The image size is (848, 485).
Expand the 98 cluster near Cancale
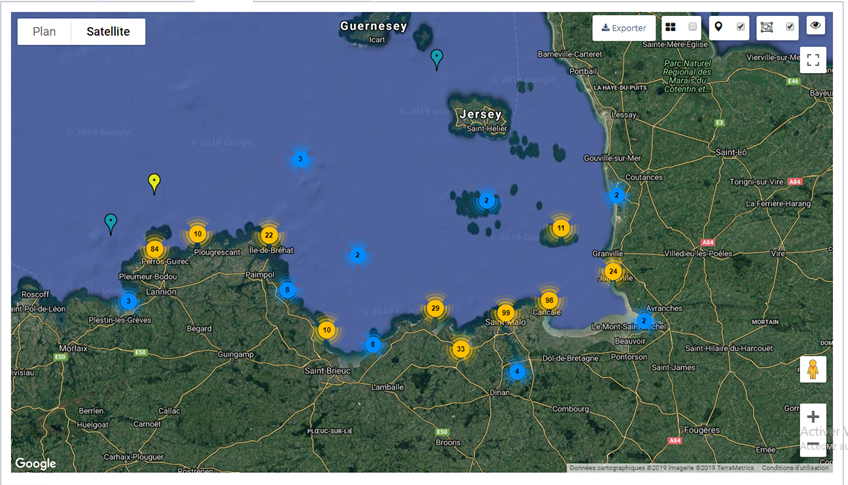tap(548, 300)
